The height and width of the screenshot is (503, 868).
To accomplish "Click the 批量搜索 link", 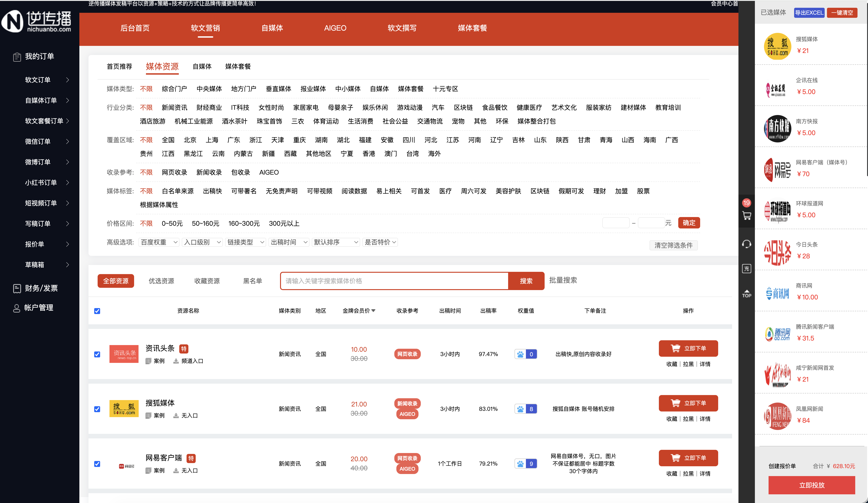I will tap(563, 280).
